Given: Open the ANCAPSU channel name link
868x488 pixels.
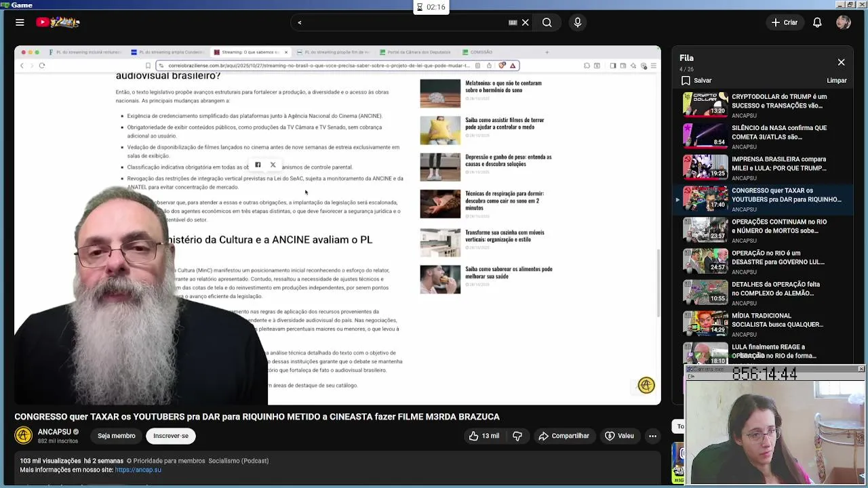Looking at the screenshot, I should (x=54, y=432).
